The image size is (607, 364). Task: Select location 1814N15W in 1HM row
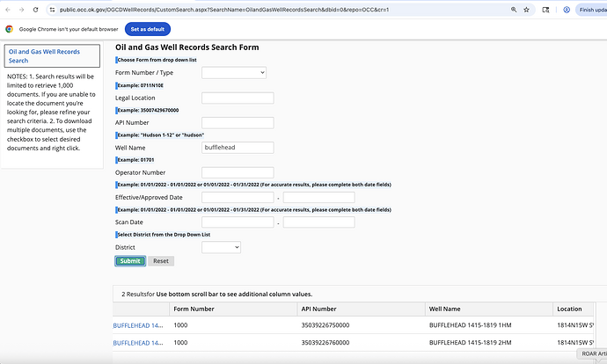pos(575,325)
